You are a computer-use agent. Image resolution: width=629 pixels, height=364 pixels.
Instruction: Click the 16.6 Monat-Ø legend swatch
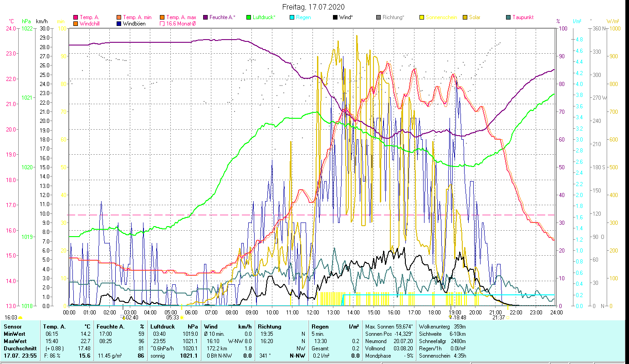pos(162,24)
